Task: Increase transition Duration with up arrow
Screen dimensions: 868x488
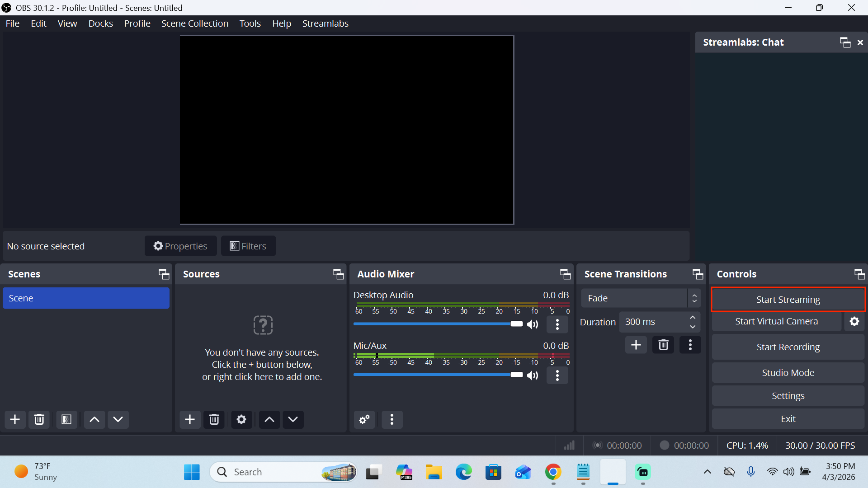Action: (693, 317)
